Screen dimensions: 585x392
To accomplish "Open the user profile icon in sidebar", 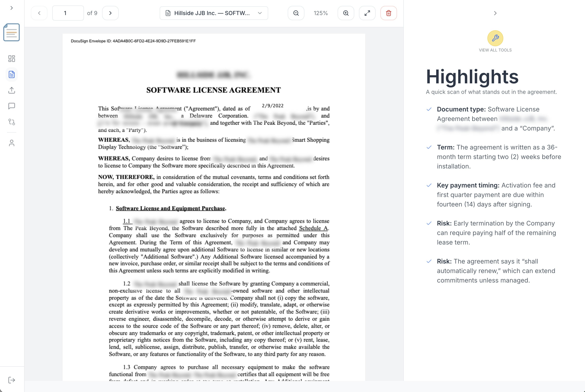I will point(11,143).
